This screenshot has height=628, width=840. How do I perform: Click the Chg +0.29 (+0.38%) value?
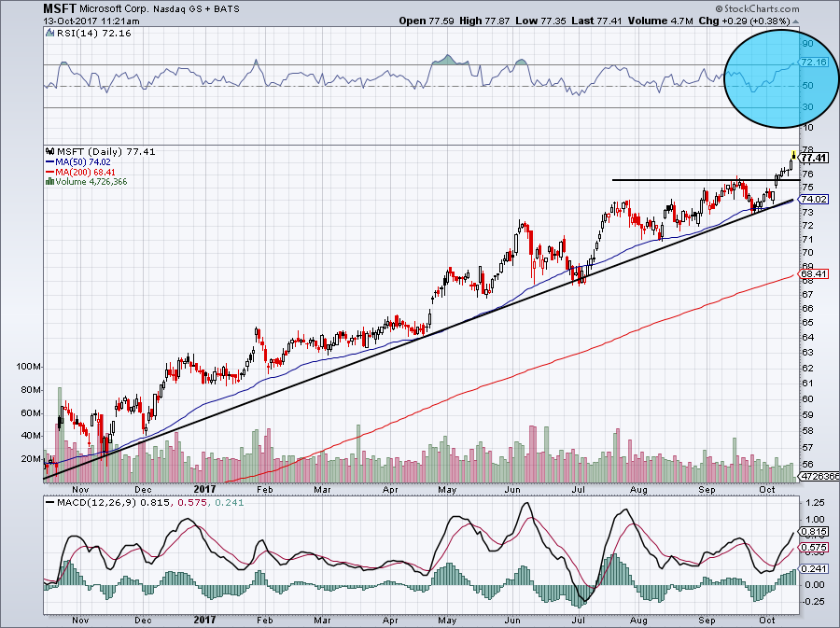(744, 21)
